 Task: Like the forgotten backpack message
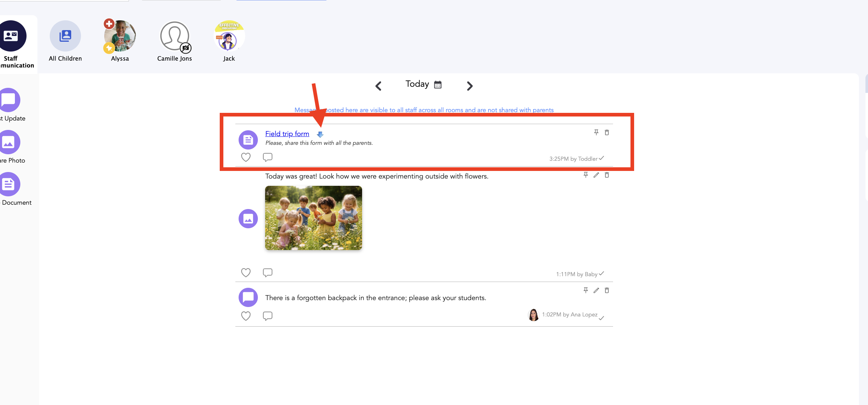pyautogui.click(x=246, y=316)
